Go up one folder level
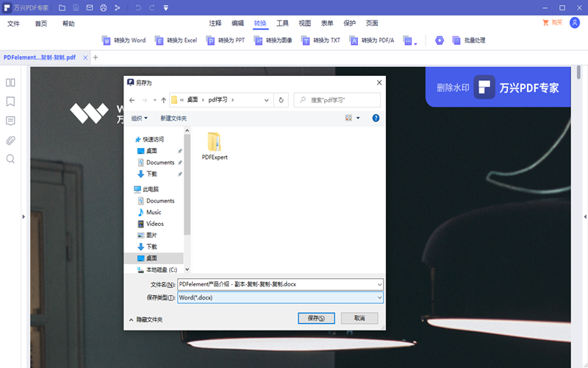Image resolution: width=588 pixels, height=368 pixels. (163, 100)
